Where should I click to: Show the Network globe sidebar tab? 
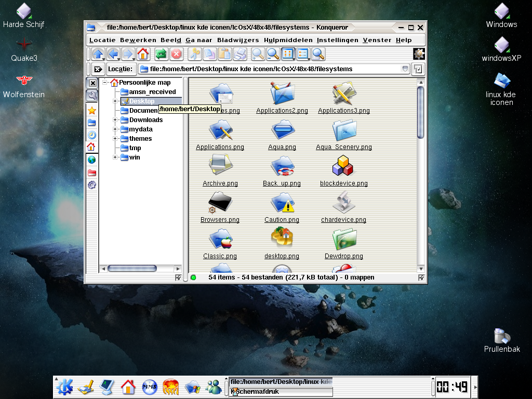pyautogui.click(x=92, y=160)
